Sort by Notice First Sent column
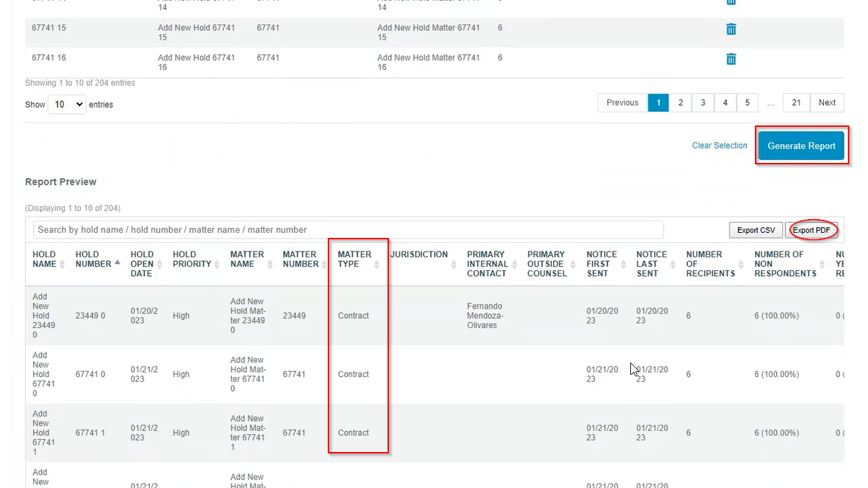This screenshot has width=868, height=488. [607, 264]
